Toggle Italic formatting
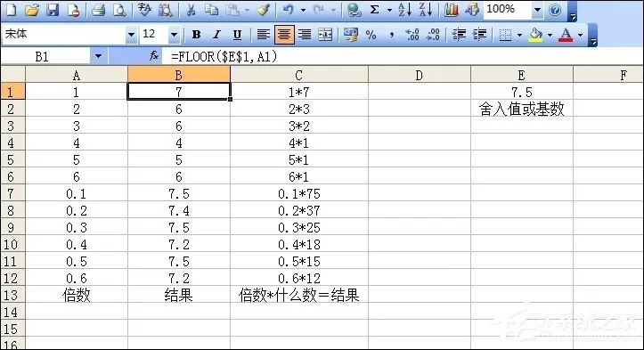Viewport: 644px width, 350px height. click(x=216, y=35)
